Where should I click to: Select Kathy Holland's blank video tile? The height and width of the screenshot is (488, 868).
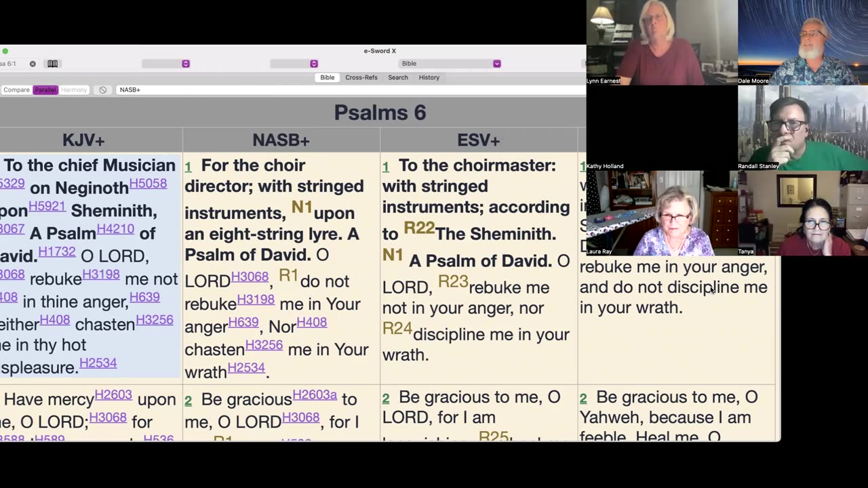point(662,127)
